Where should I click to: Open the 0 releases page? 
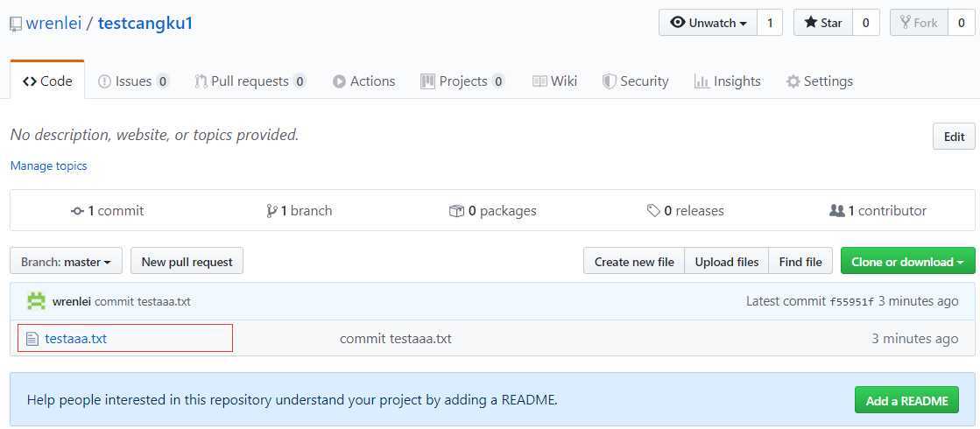click(685, 211)
